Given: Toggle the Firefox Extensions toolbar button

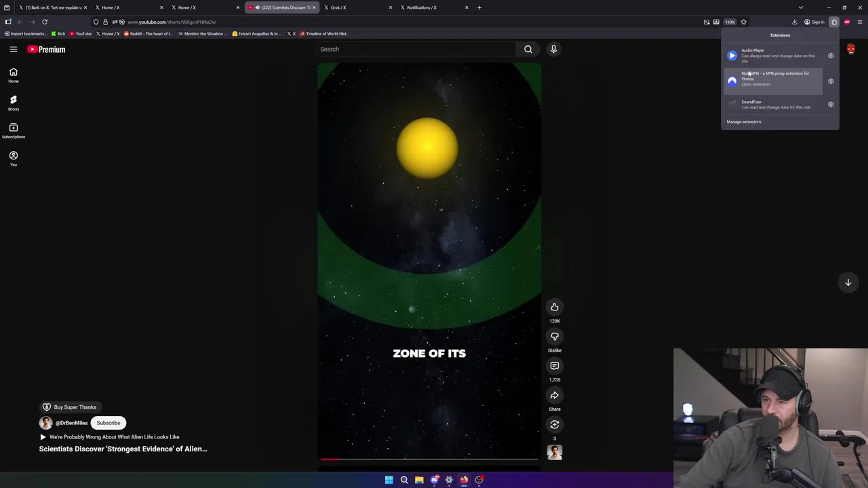Looking at the screenshot, I should [x=834, y=22].
